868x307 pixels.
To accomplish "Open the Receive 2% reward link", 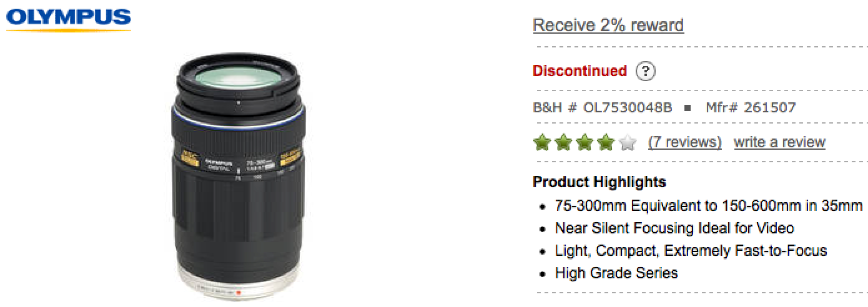I will (x=608, y=25).
